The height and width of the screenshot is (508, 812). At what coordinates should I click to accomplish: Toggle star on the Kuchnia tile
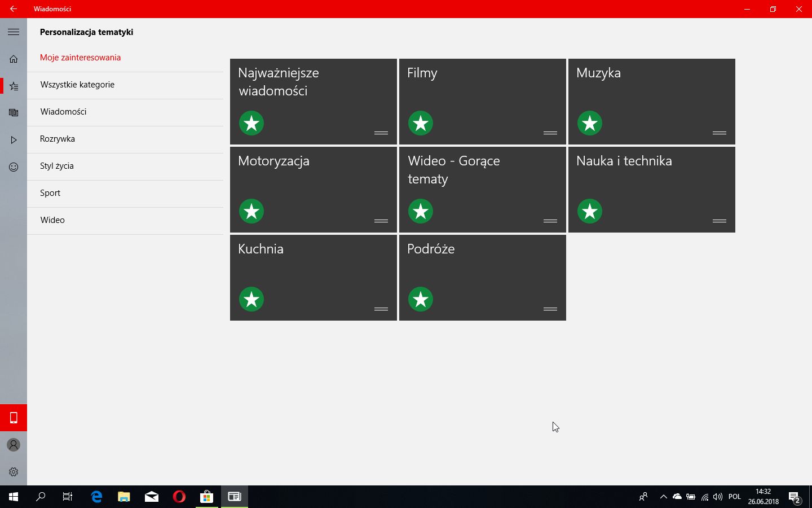[x=251, y=299]
